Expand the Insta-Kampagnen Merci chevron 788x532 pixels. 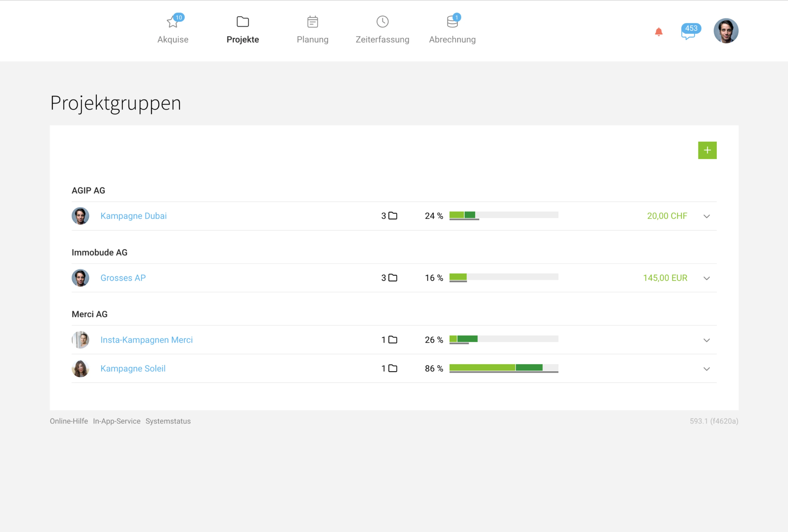pyautogui.click(x=706, y=340)
